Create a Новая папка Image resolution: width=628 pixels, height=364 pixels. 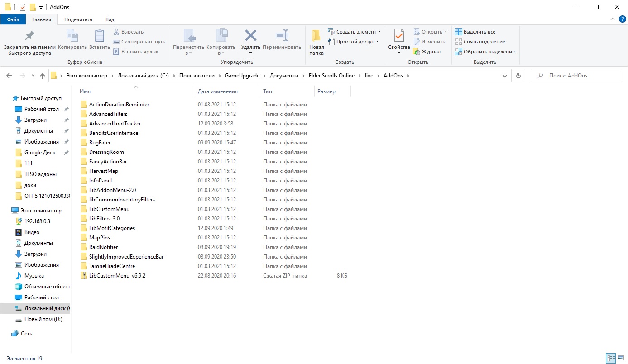[x=316, y=43]
